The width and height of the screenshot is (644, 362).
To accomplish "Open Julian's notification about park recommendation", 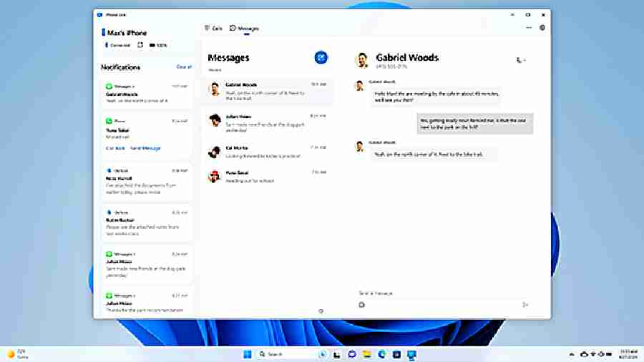I will [147, 303].
